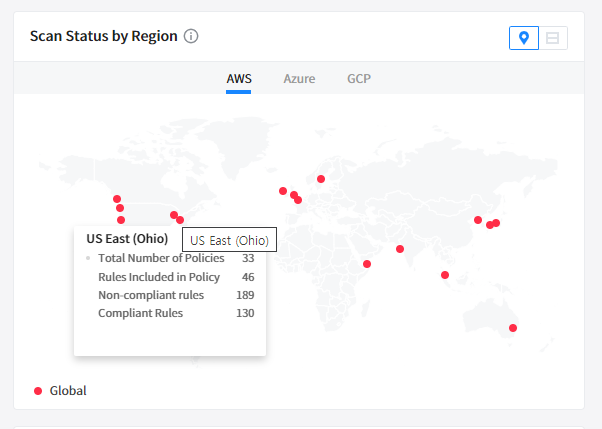The width and height of the screenshot is (602, 429).
Task: Click the Global legend label
Action: [x=68, y=390]
